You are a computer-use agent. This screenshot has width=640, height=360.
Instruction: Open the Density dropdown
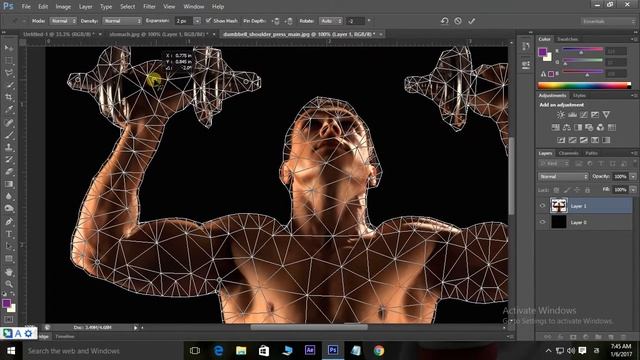tap(122, 20)
